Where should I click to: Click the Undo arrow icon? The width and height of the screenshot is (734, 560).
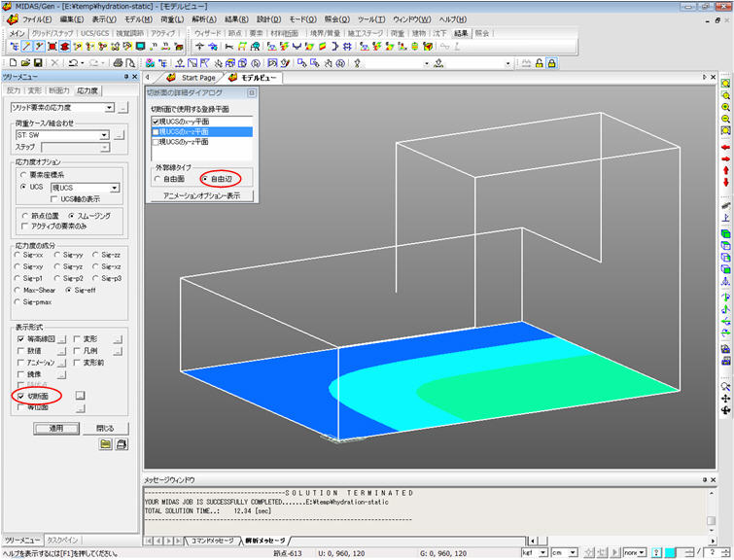point(73,63)
